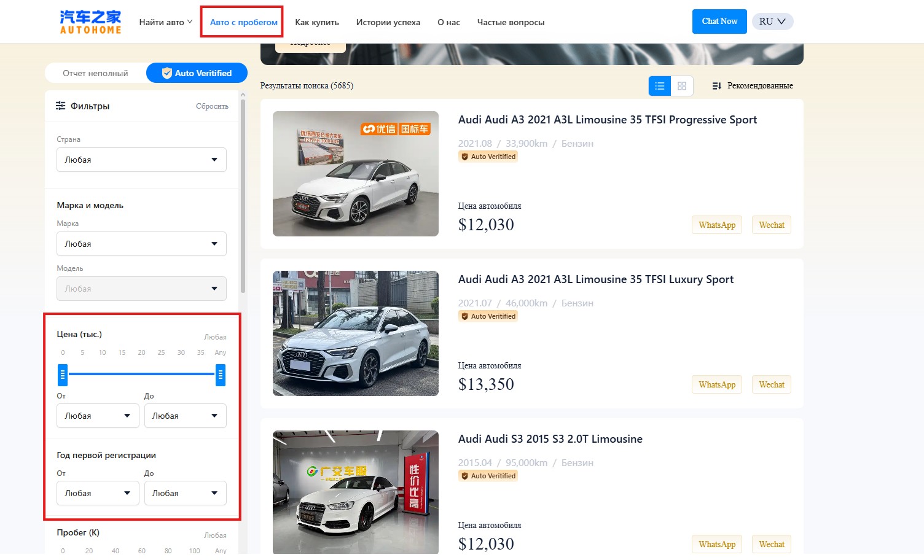Click the Autohome logo
The image size is (924, 560).
pyautogui.click(x=91, y=22)
